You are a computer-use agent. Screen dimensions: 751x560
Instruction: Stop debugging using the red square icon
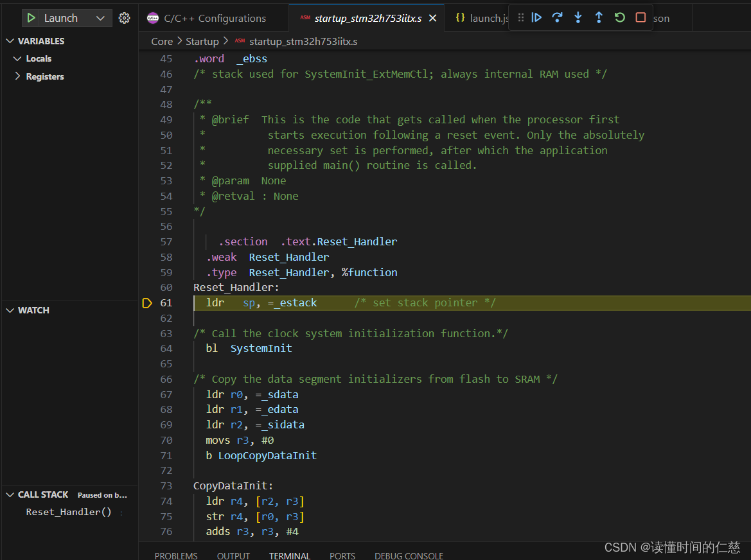(x=640, y=17)
